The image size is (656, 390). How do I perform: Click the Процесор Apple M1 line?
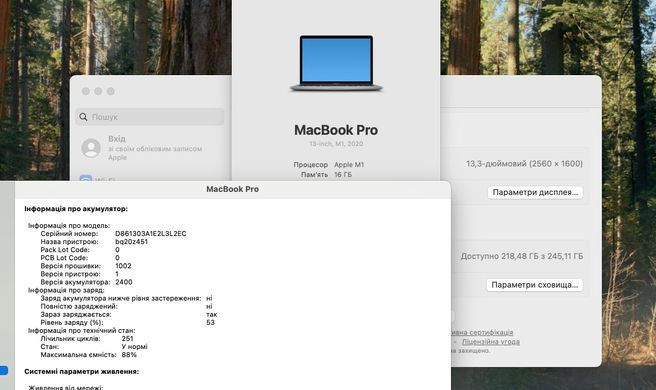[x=329, y=164]
